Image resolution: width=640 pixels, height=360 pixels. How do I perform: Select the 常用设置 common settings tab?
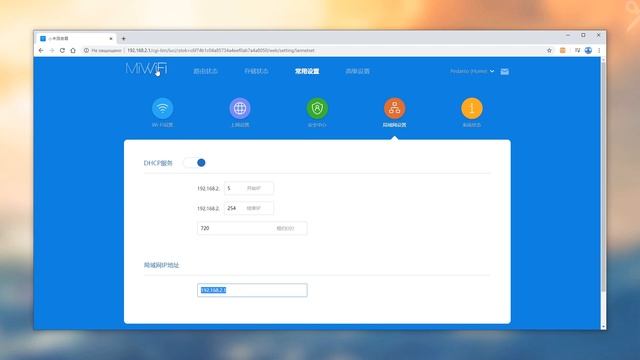(307, 71)
